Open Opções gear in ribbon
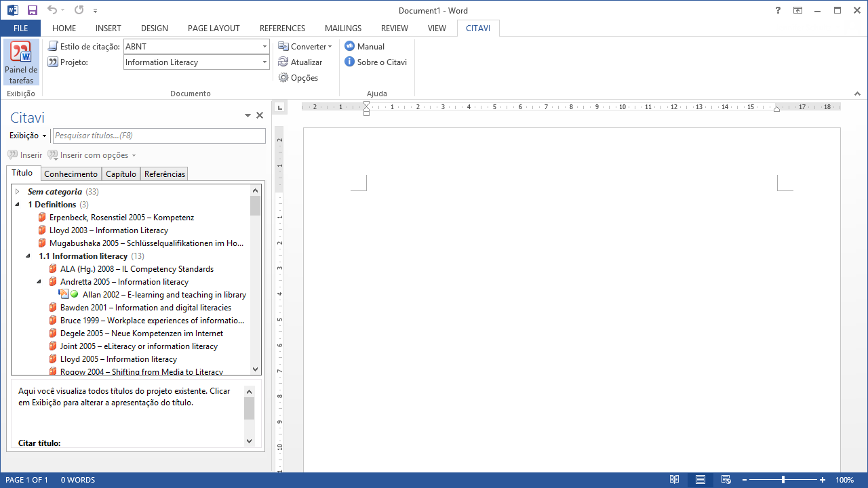868x488 pixels. pyautogui.click(x=298, y=77)
